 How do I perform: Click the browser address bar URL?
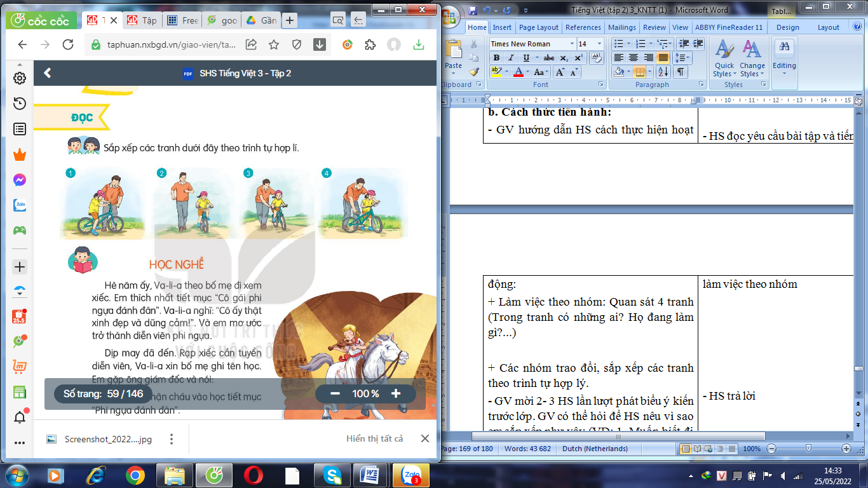click(x=172, y=45)
